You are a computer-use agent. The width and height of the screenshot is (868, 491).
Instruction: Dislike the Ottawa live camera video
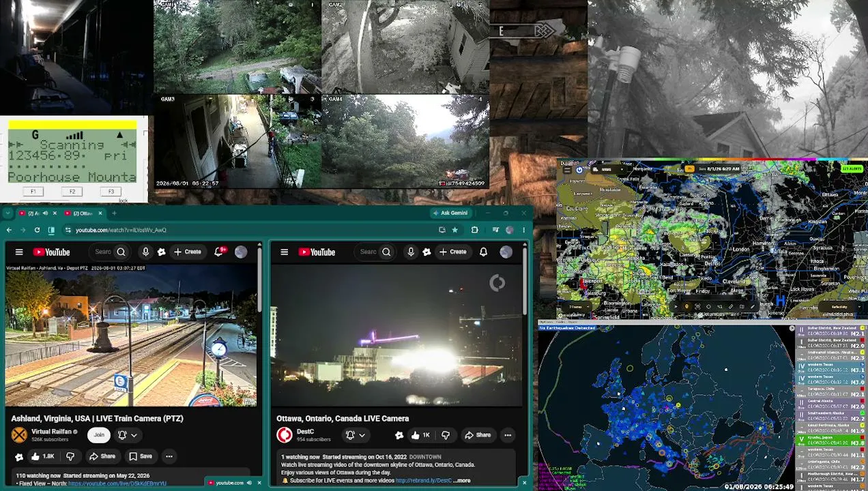coord(446,435)
